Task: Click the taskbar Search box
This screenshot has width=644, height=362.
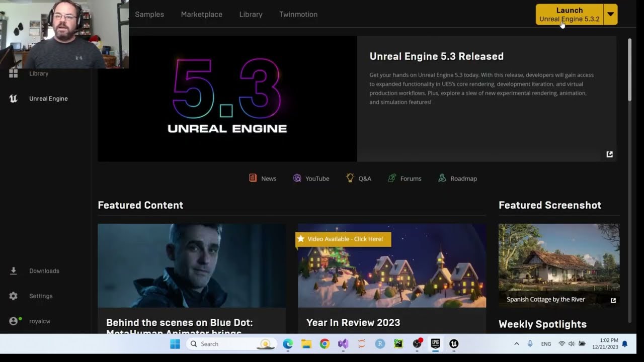Action: [x=231, y=344]
